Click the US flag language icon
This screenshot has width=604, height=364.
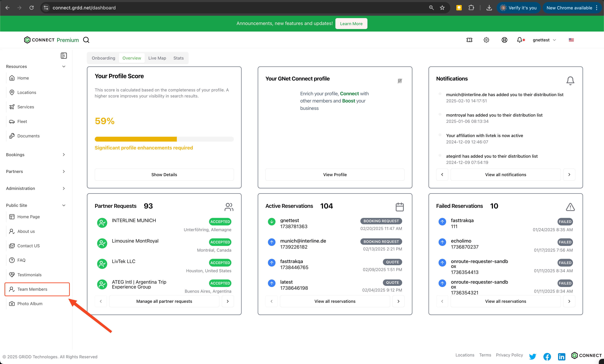(571, 40)
